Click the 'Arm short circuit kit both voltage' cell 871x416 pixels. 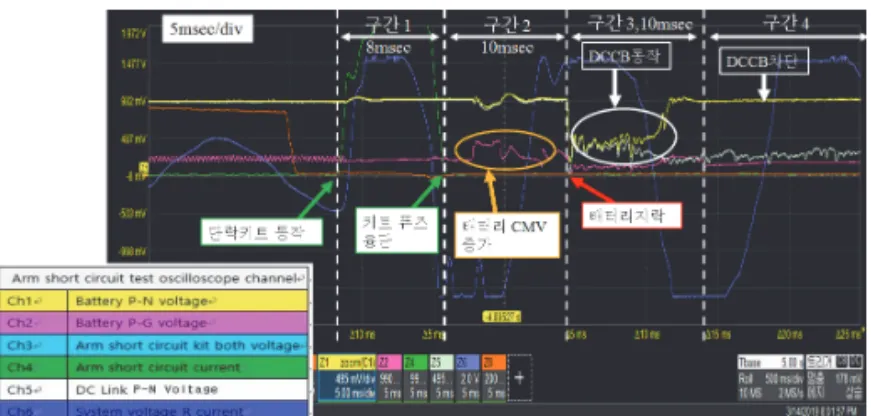188,345
